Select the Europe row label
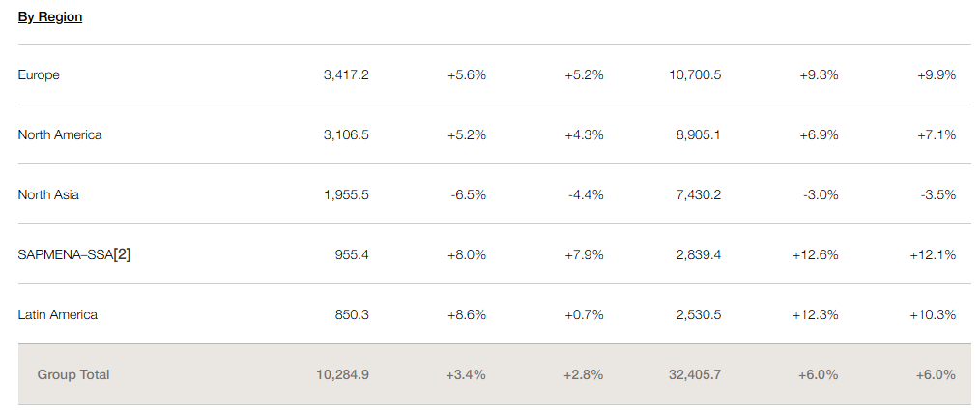 (39, 74)
